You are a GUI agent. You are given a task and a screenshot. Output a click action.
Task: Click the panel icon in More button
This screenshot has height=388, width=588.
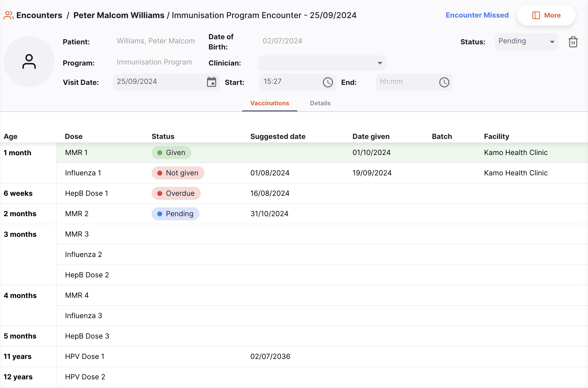(536, 15)
